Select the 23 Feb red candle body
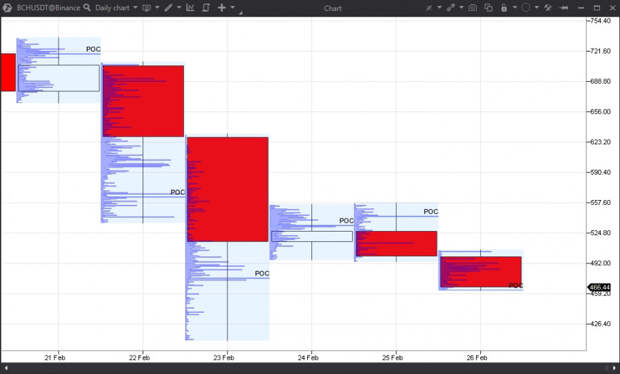620x374 pixels. click(x=228, y=189)
